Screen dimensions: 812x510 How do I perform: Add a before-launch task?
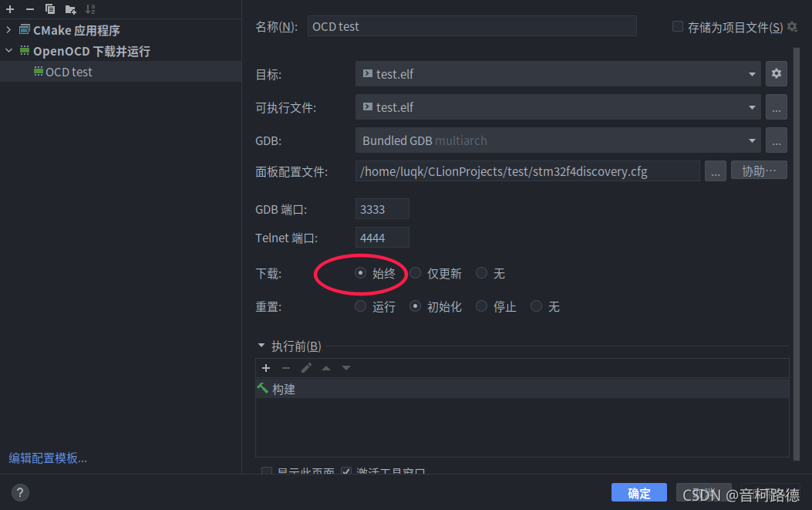pyautogui.click(x=266, y=368)
